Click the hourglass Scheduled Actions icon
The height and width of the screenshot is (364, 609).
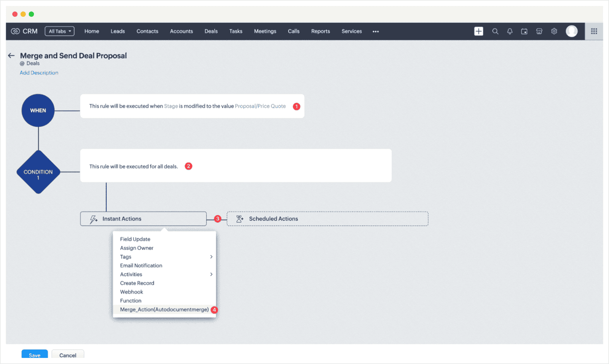tap(239, 219)
